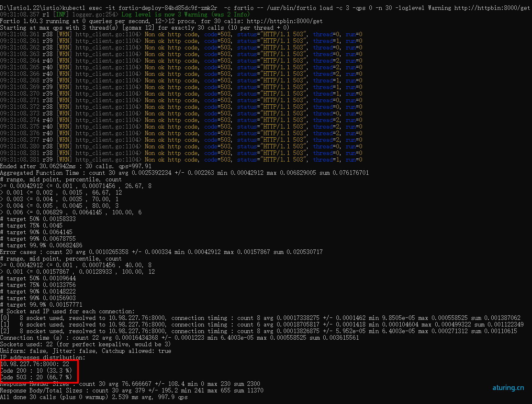The height and width of the screenshot is (404, 532).
Task: Click the 'Response Body/Total Sizes' line
Action: (131, 390)
